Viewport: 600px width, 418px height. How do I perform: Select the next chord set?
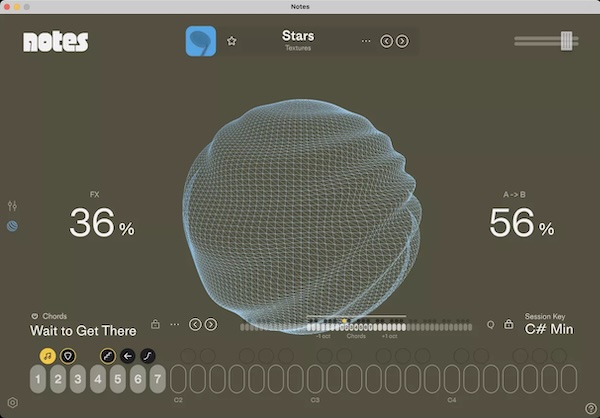click(211, 325)
